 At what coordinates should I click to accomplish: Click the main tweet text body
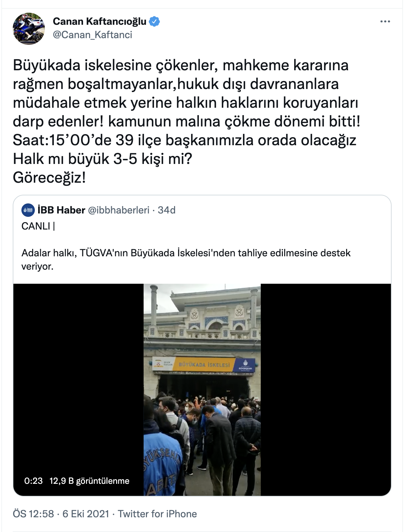(x=187, y=121)
